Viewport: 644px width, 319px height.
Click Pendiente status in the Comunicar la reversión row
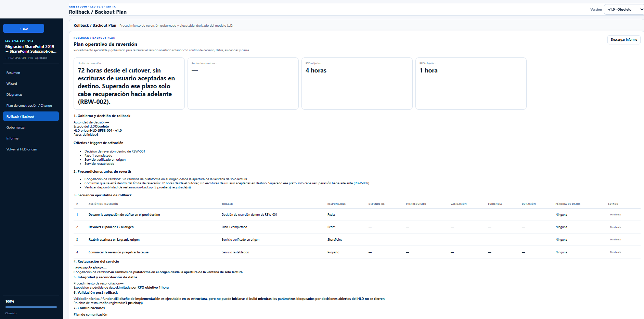(615, 252)
